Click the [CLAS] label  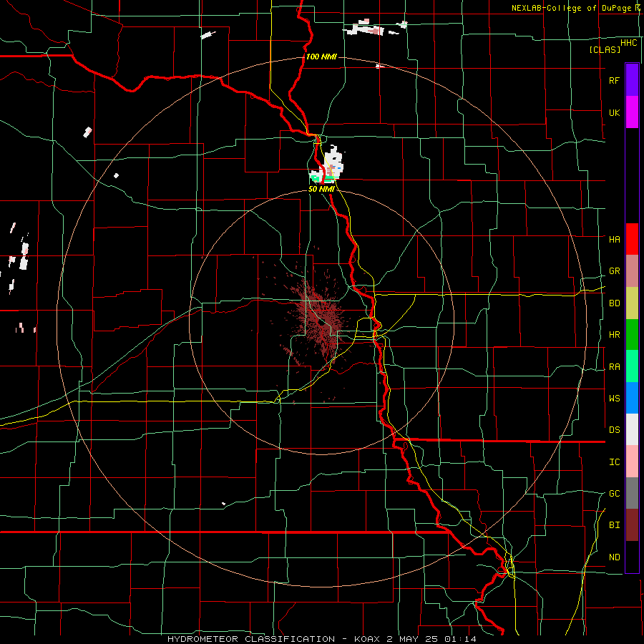605,49
